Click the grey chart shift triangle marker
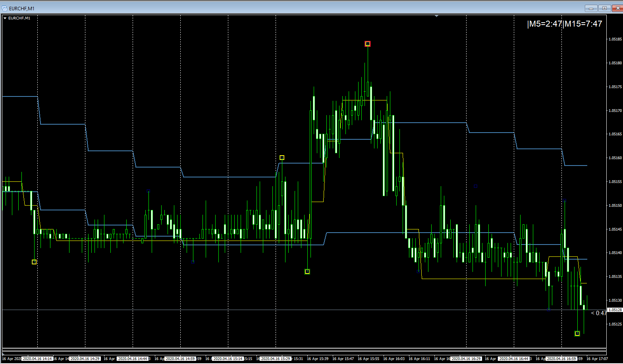This screenshot has height=364, width=623. pyautogui.click(x=436, y=16)
